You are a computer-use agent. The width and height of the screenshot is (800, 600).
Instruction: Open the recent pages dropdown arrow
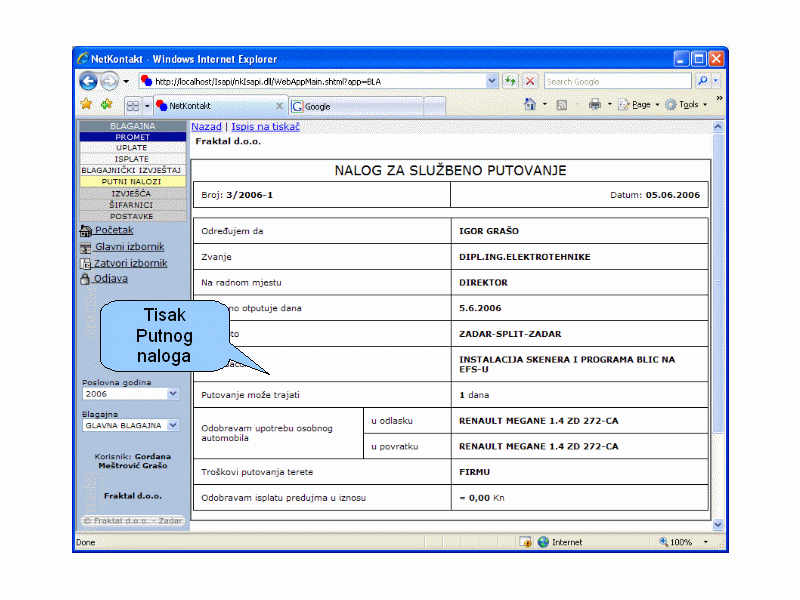pos(126,82)
